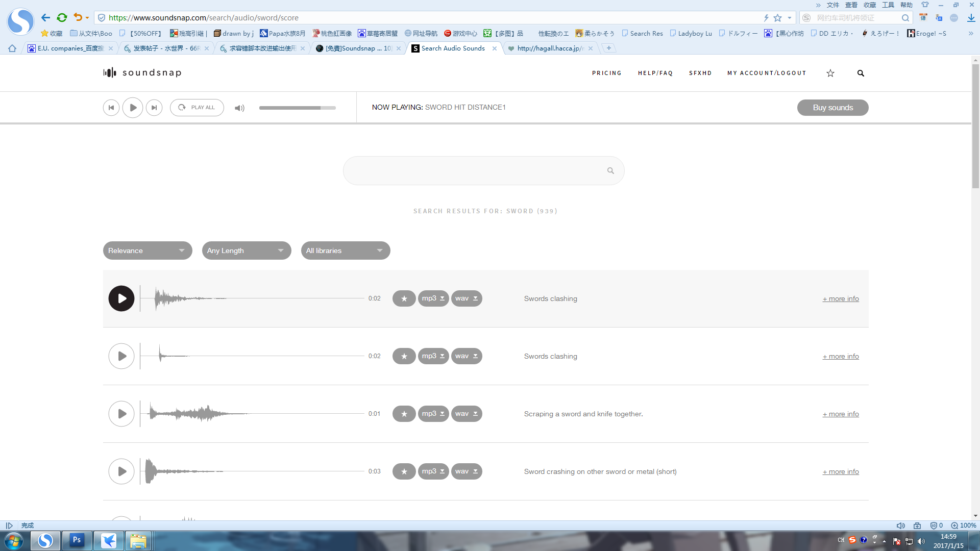Download mp3 of first Swords clashing
This screenshot has height=551, width=980.
(433, 298)
